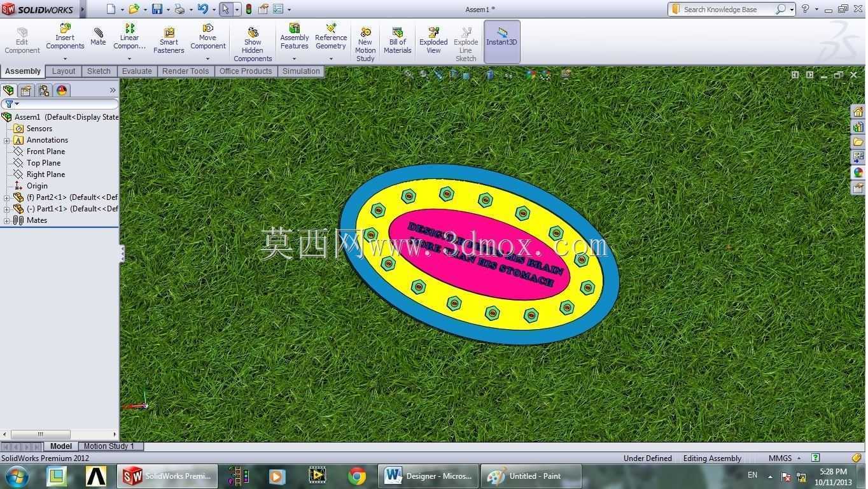
Task: Click the Select arrow tool
Action: 225,9
